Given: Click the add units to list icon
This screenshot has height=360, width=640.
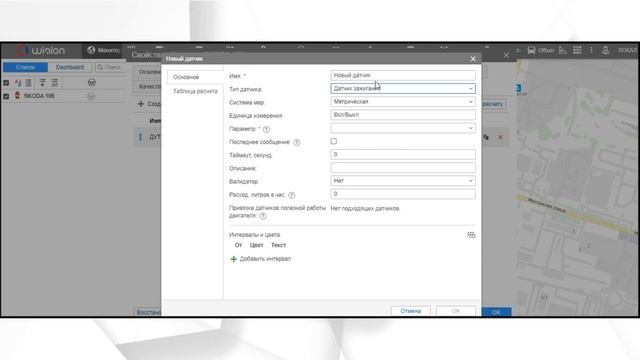Looking at the screenshot, I should [x=42, y=83].
